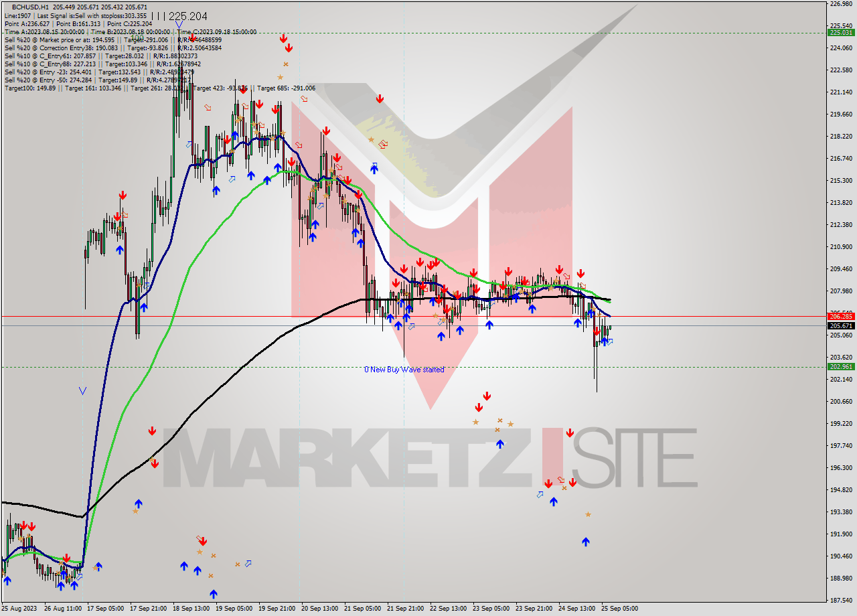Select the 224.060 price axis label
The width and height of the screenshot is (857, 616).
point(841,48)
